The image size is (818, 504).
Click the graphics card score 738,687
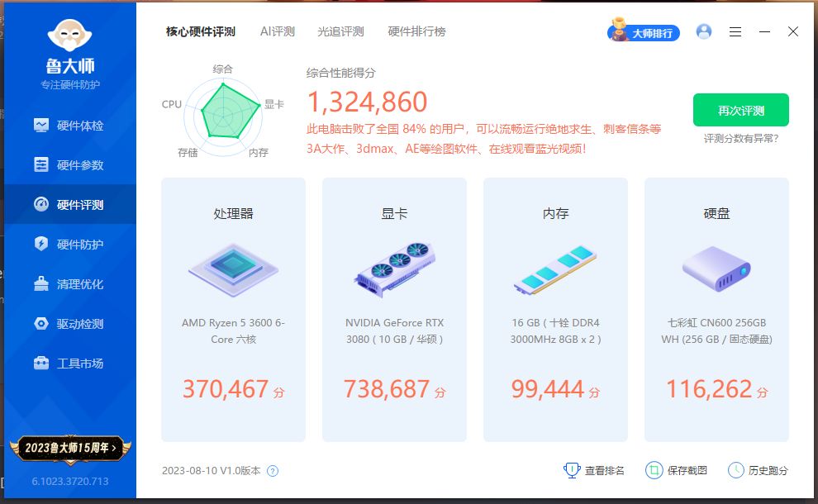pyautogui.click(x=387, y=389)
